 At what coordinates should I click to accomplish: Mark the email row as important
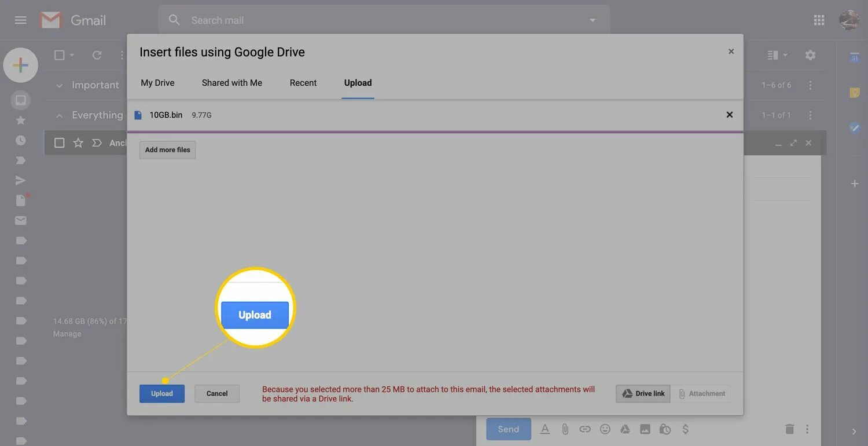(x=97, y=142)
